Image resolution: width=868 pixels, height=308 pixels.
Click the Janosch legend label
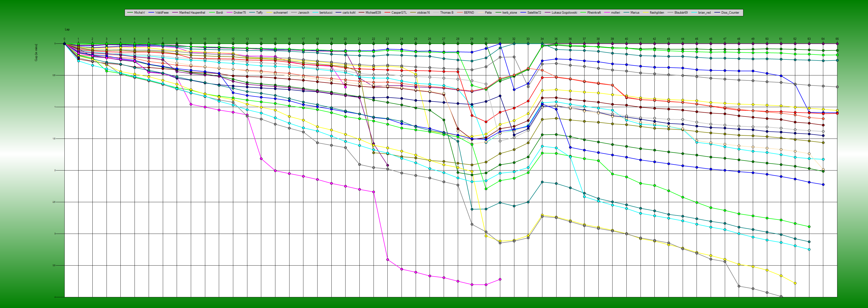pyautogui.click(x=304, y=13)
